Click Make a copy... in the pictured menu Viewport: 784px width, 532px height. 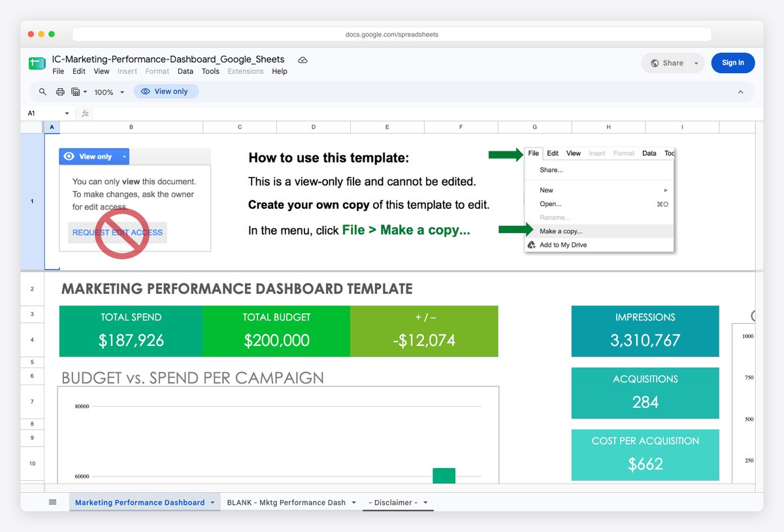pos(561,231)
